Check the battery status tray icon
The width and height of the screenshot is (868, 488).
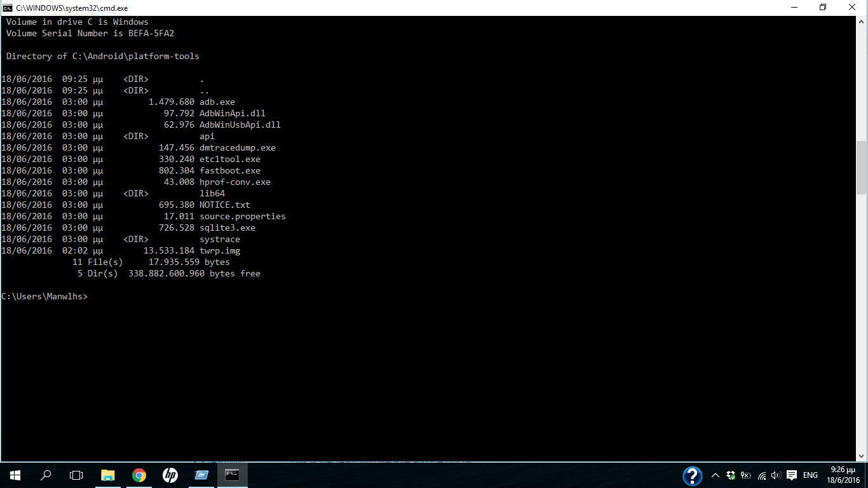coord(746,475)
